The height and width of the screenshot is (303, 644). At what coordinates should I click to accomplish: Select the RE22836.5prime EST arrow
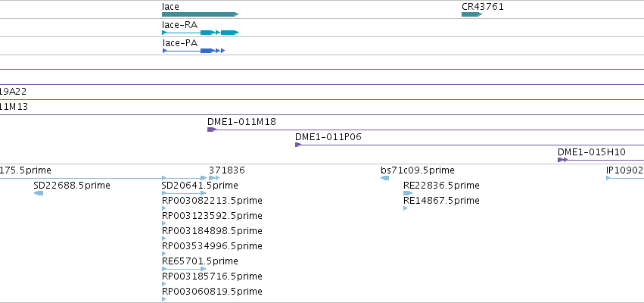pos(408,193)
